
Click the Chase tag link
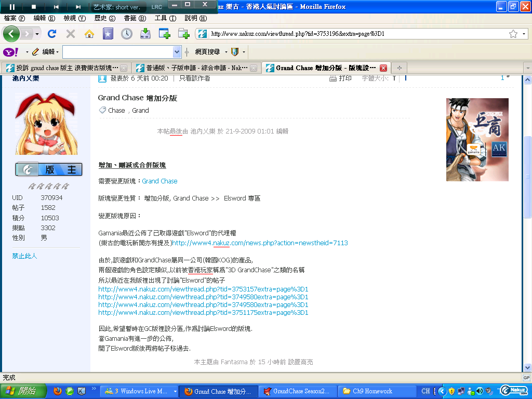point(116,111)
